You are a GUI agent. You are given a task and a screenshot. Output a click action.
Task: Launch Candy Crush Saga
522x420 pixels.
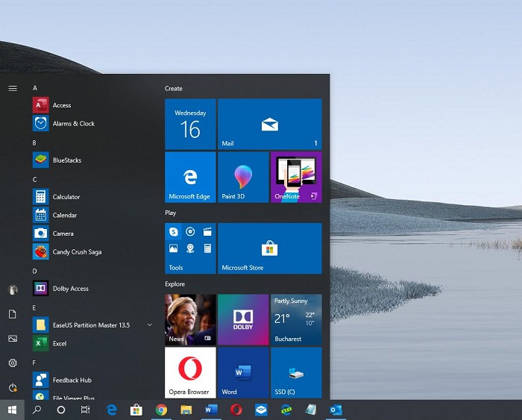point(77,252)
